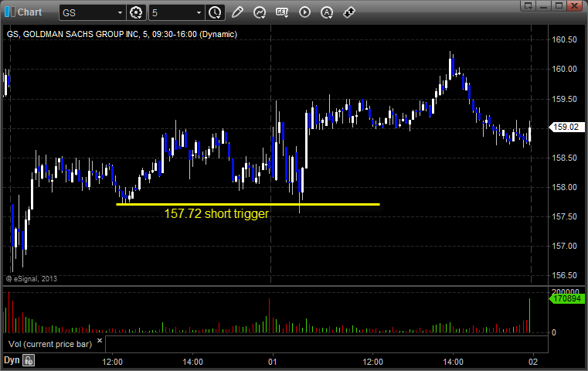The width and height of the screenshot is (588, 371).
Task: Click the play replay icon
Action: tap(304, 12)
